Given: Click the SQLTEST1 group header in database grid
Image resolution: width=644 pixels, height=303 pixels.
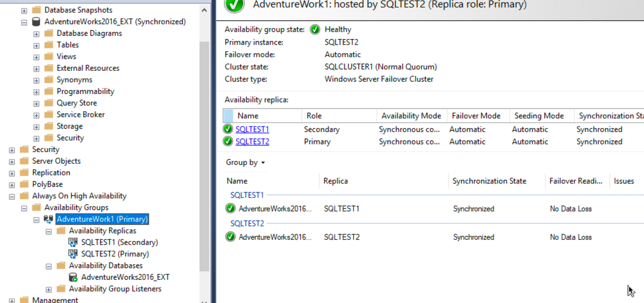Looking at the screenshot, I should [x=247, y=195].
